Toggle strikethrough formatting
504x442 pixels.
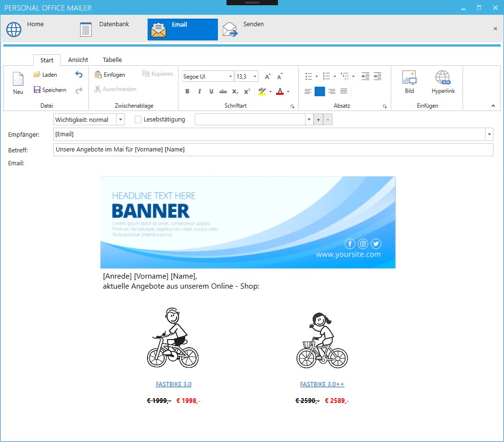tap(223, 91)
